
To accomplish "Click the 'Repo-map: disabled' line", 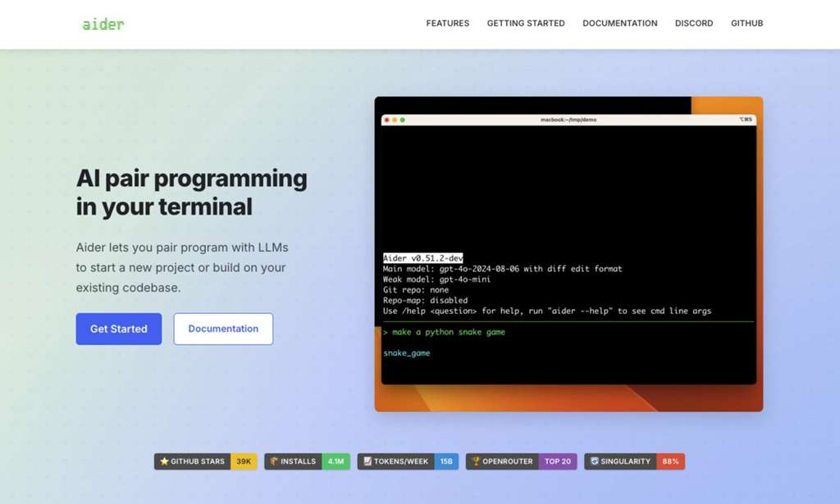I will click(426, 300).
